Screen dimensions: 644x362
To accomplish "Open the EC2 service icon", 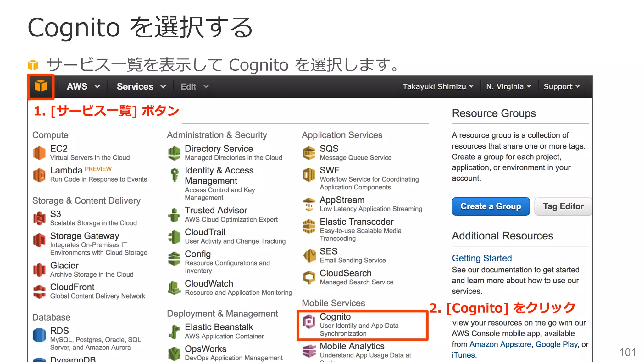I will tap(39, 153).
